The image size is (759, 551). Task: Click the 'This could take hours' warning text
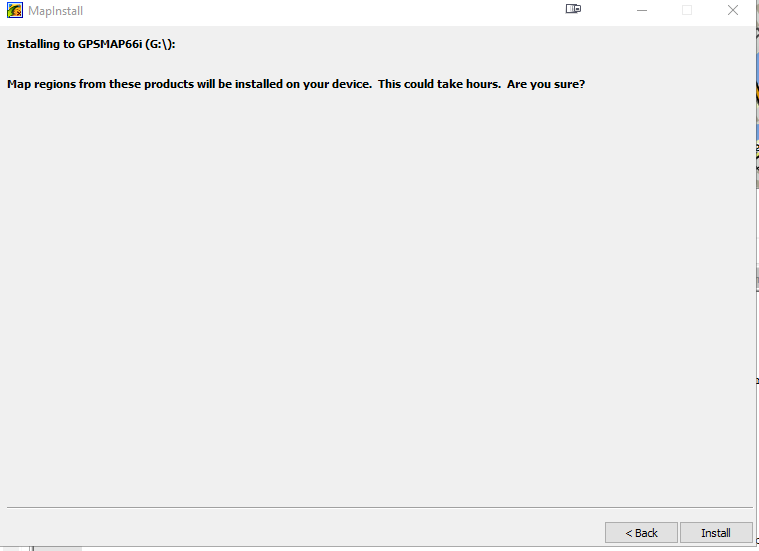(x=439, y=84)
